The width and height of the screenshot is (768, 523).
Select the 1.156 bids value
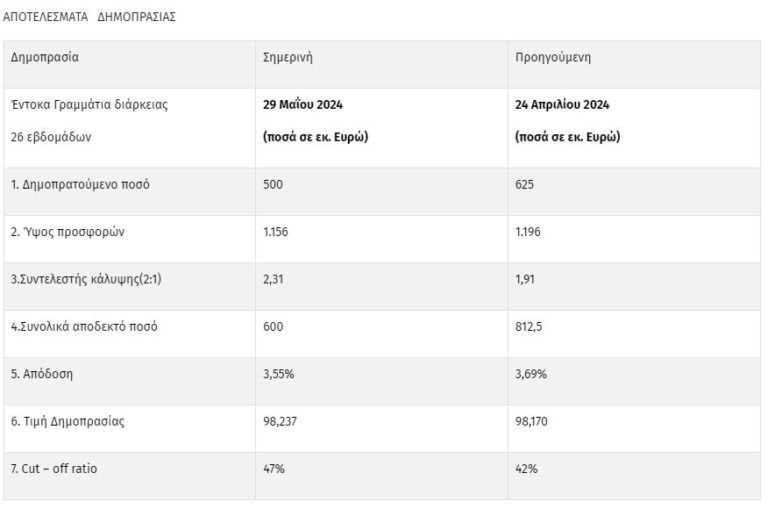pos(277,232)
